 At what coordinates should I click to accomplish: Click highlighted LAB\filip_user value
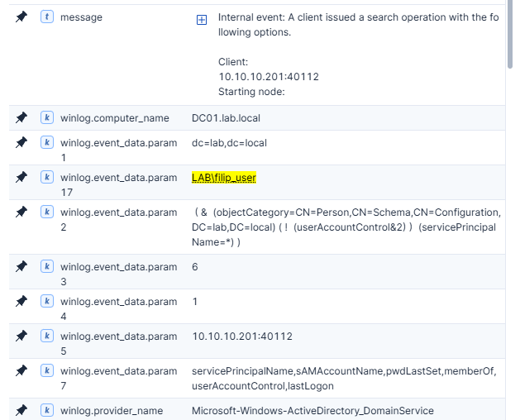[224, 178]
